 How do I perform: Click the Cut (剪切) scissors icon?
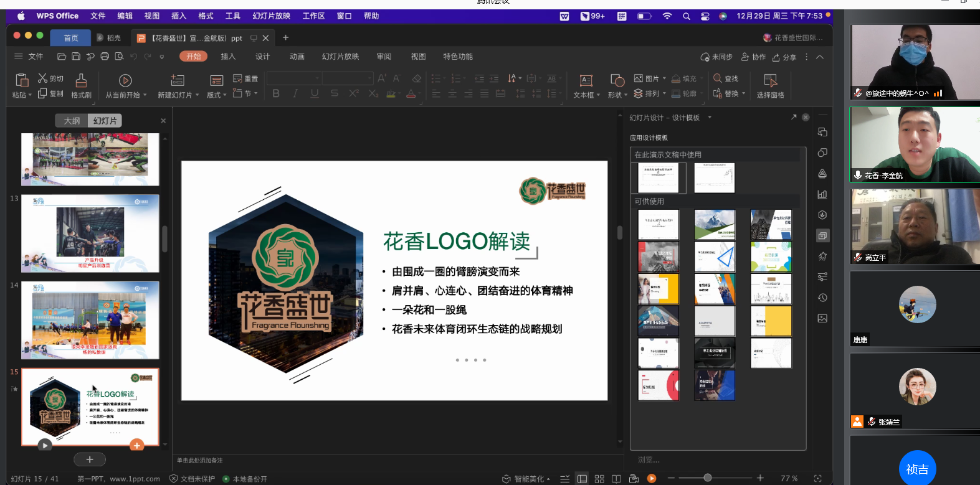(x=42, y=78)
